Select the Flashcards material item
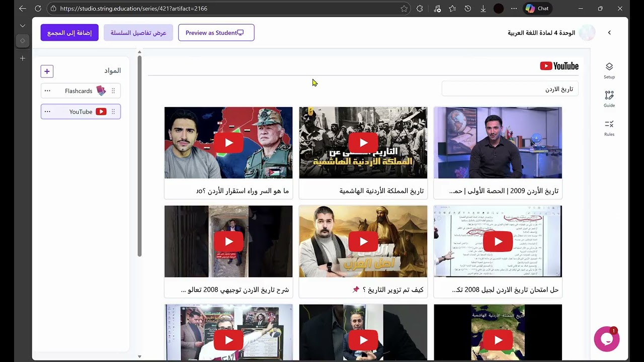644x362 pixels. click(80, 91)
